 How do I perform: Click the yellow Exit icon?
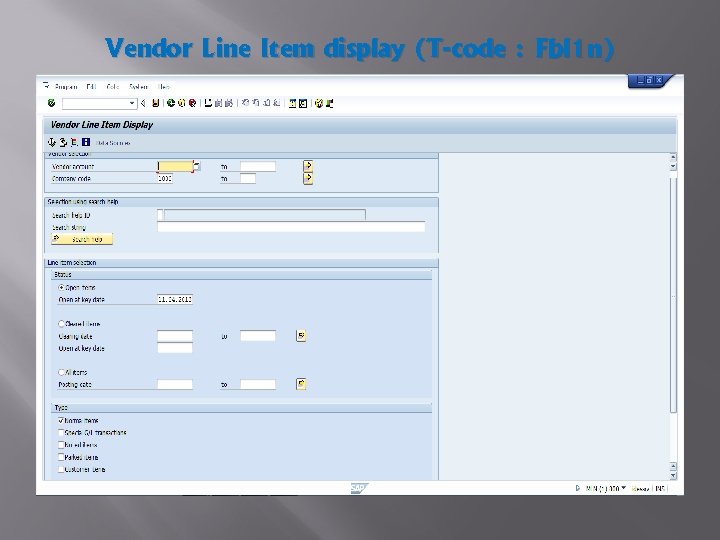pyautogui.click(x=181, y=103)
